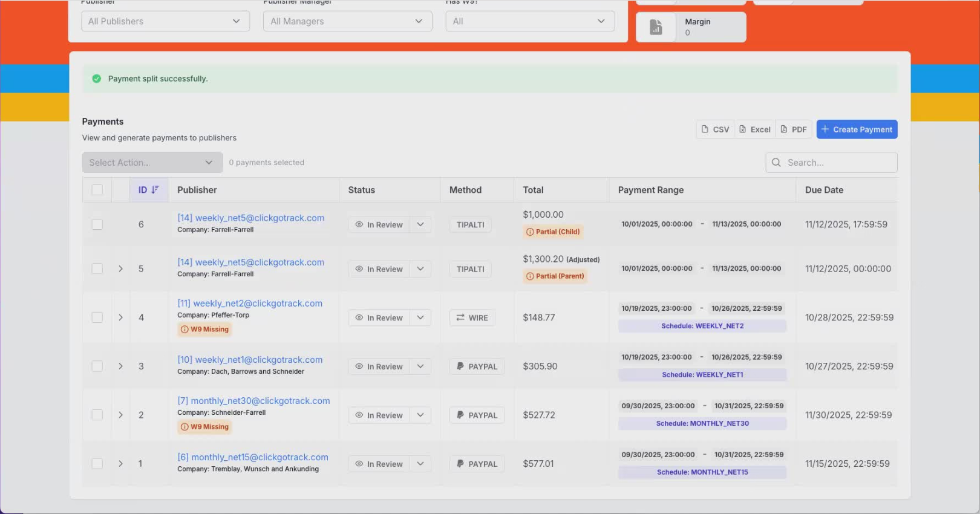Screen dimensions: 980x514
Task: Toggle the select-all payments checkbox
Action: (x=97, y=190)
